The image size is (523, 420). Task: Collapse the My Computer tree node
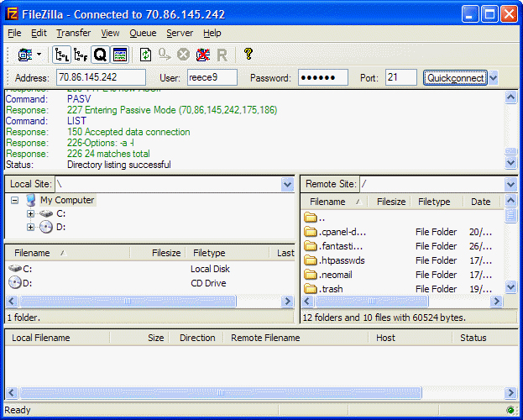point(14,200)
